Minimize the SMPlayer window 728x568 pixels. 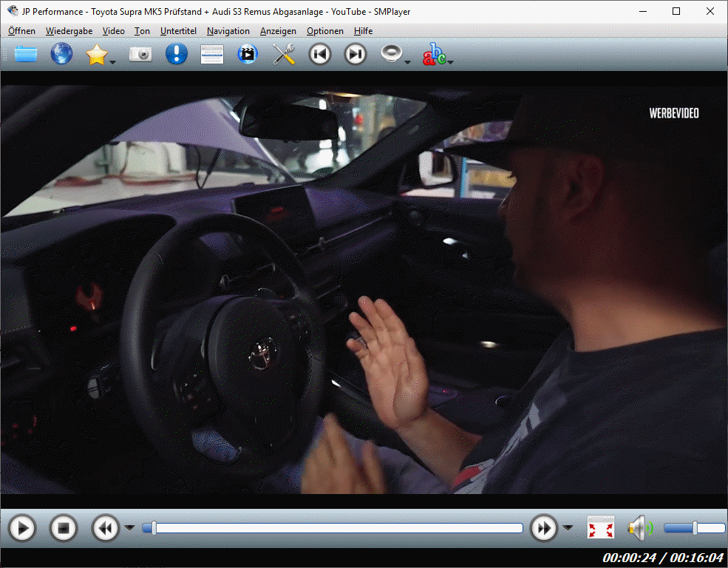pyautogui.click(x=643, y=11)
